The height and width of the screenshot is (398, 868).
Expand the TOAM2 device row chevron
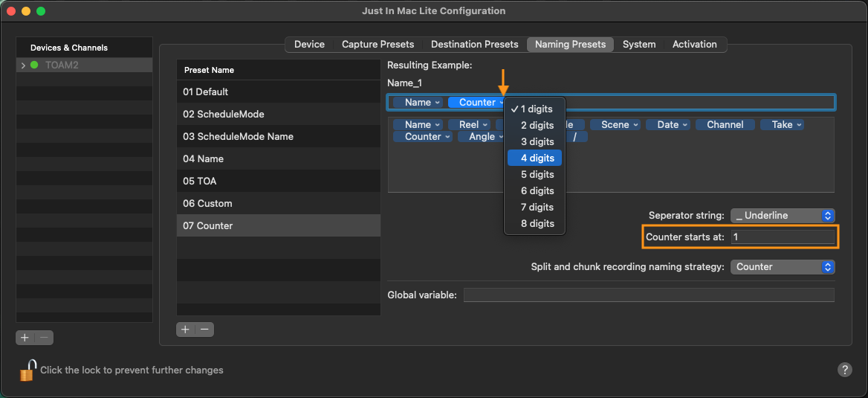23,65
